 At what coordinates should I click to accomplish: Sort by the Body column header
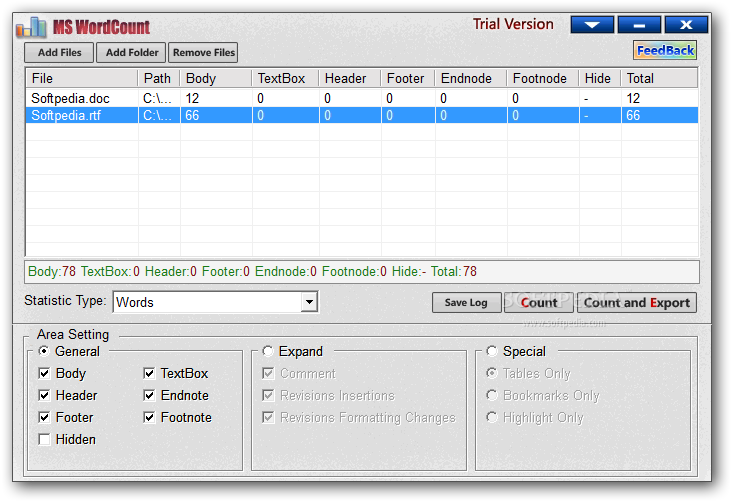(216, 78)
